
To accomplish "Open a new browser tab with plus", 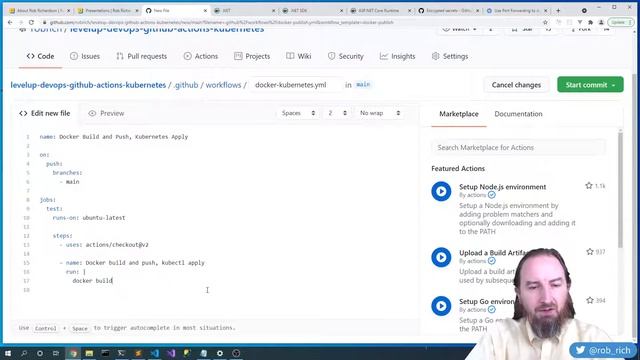I will 558,11.
